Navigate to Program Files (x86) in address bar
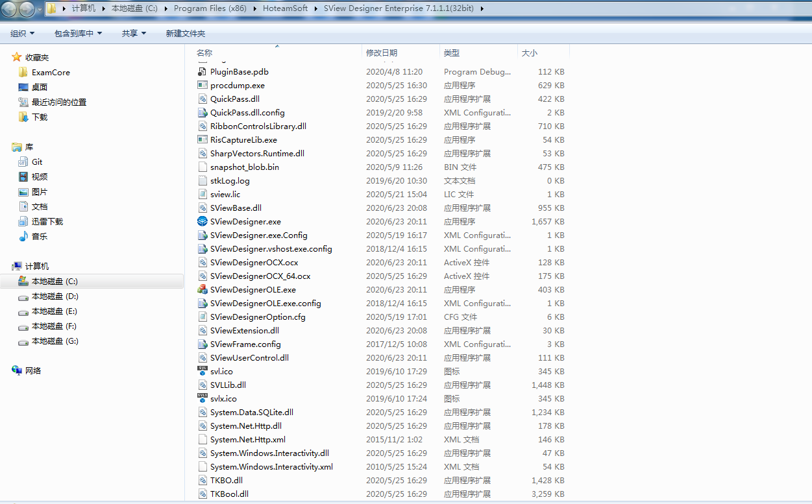Viewport: 812px width, 504px height. 211,8
